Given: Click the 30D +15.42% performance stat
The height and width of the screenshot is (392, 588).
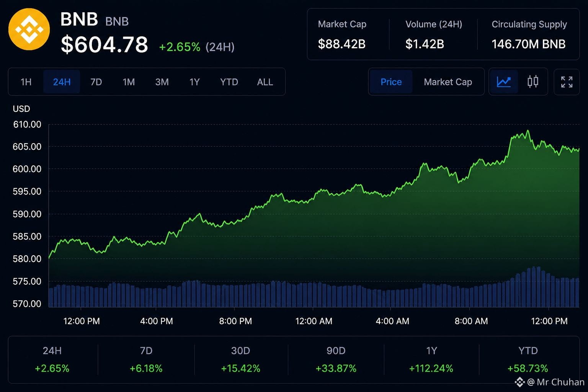Looking at the screenshot, I should [240, 359].
